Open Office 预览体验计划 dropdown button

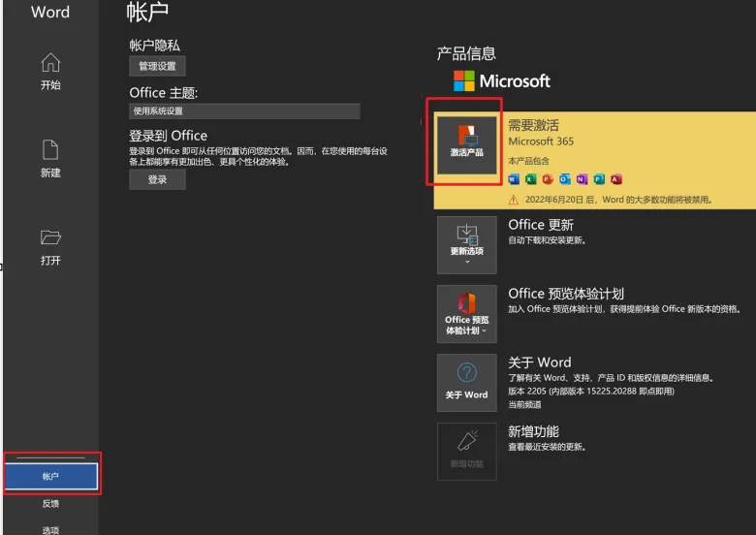point(467,314)
